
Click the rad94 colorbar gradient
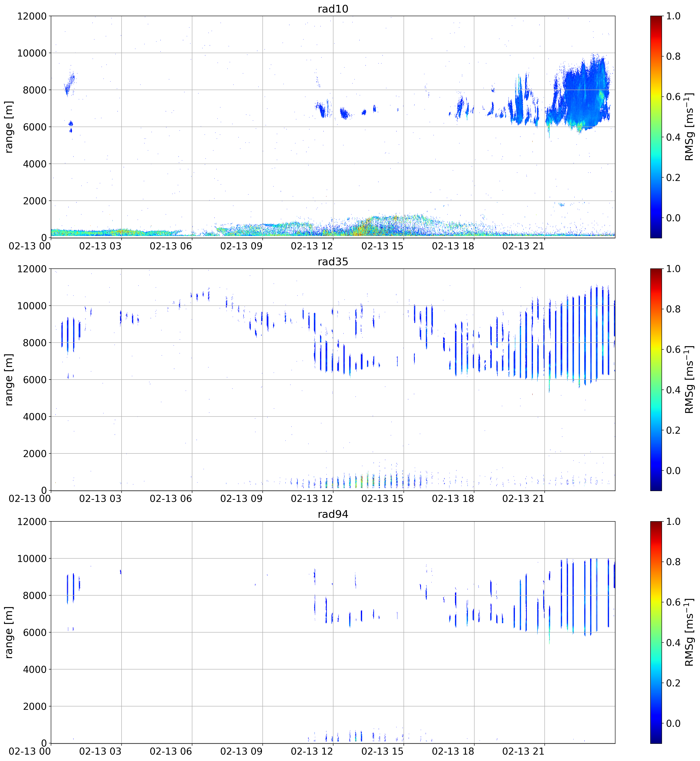click(656, 632)
